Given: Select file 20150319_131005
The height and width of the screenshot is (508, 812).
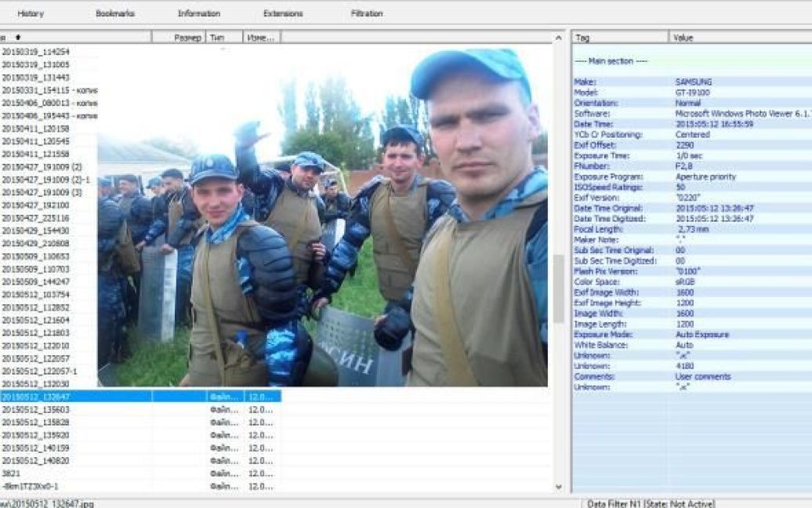Looking at the screenshot, I should pos(35,65).
